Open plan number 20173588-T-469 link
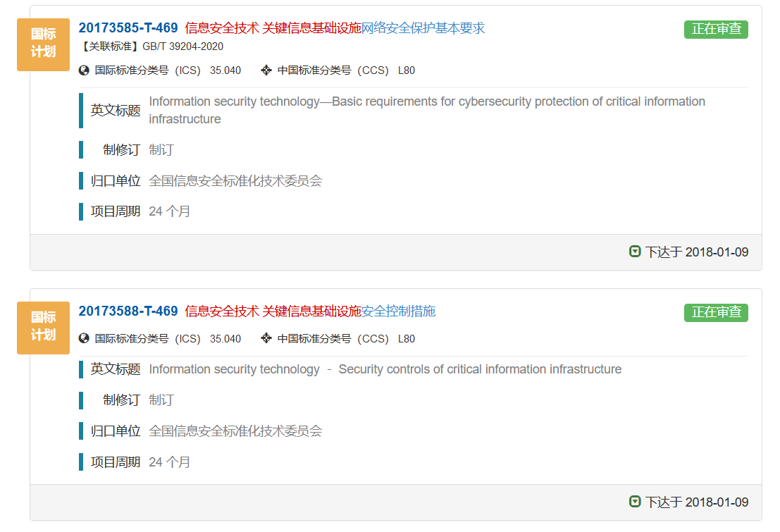 pyautogui.click(x=128, y=311)
